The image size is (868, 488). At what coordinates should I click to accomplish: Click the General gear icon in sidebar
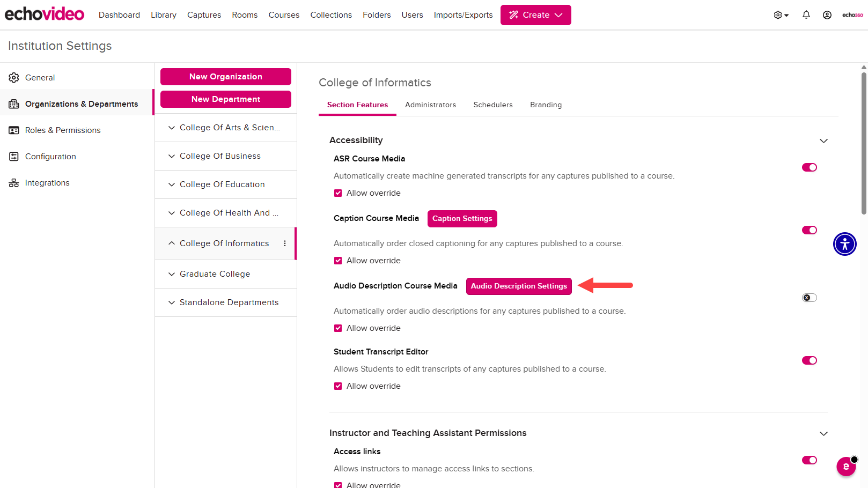(x=14, y=78)
